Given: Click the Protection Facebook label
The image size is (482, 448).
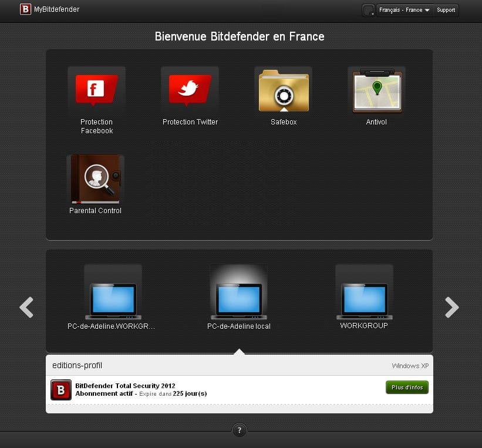Looking at the screenshot, I should click(96, 126).
